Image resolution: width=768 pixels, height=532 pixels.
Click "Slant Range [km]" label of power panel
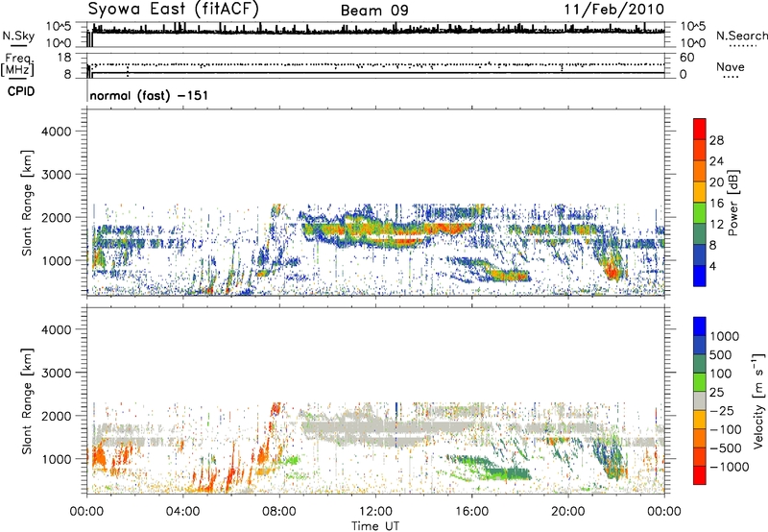[x=27, y=203]
